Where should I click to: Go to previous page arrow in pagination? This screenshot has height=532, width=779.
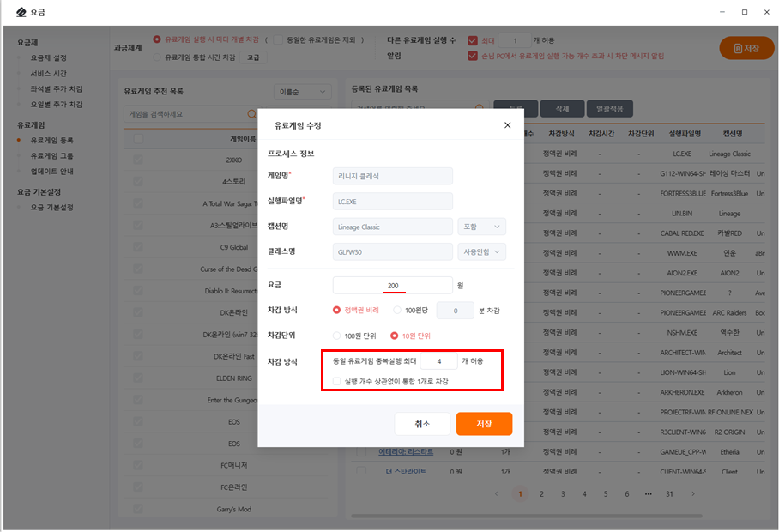tap(498, 493)
